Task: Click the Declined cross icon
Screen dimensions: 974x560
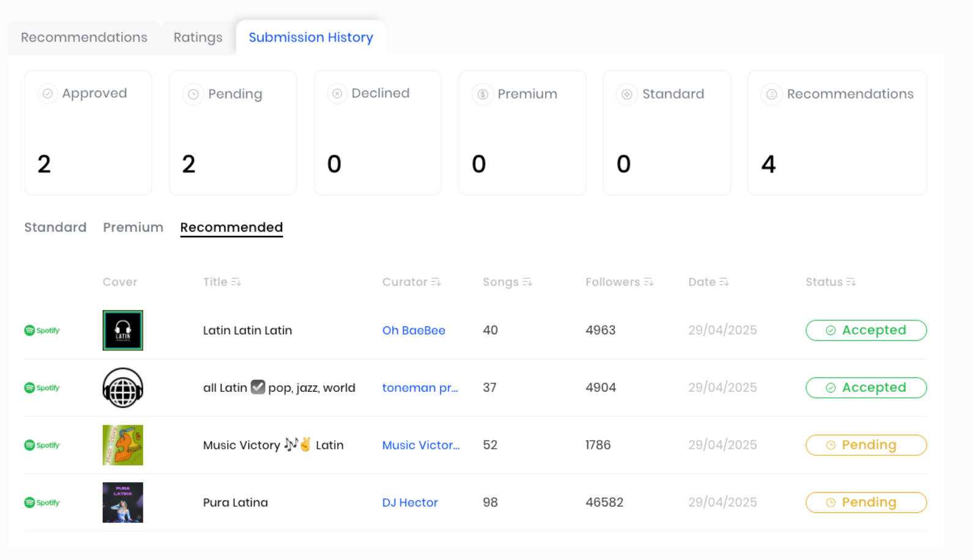Action: click(x=337, y=94)
